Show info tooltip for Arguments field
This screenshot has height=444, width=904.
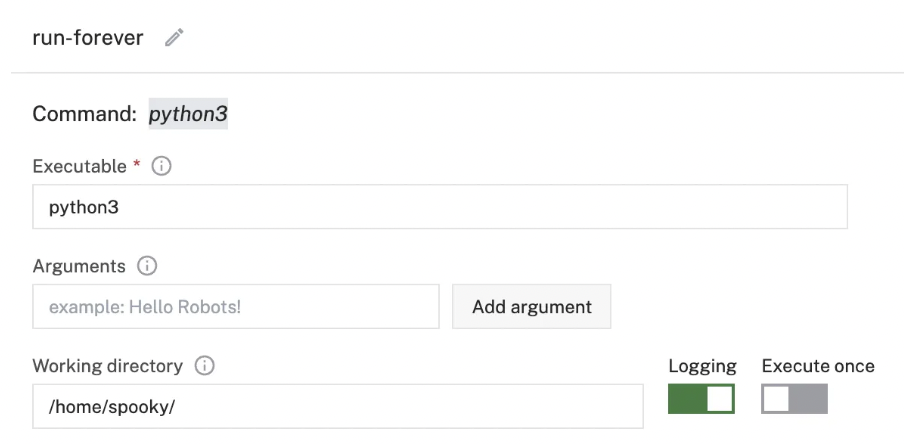tap(147, 267)
